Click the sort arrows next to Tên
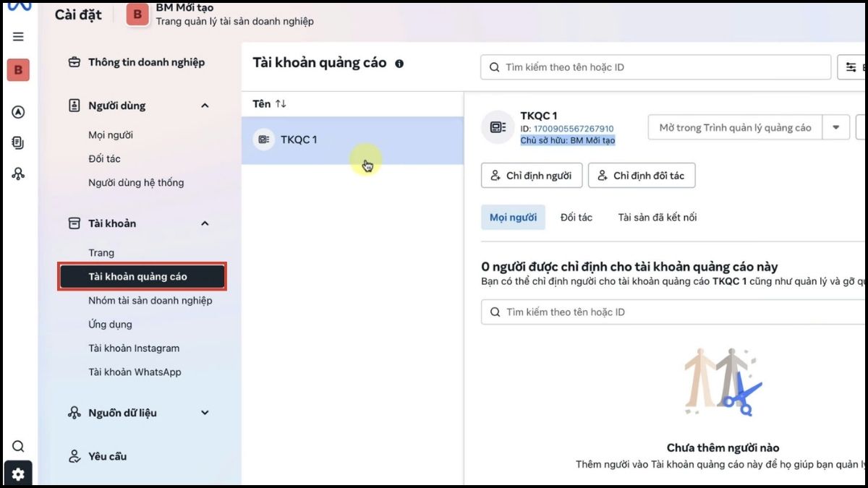 281,104
